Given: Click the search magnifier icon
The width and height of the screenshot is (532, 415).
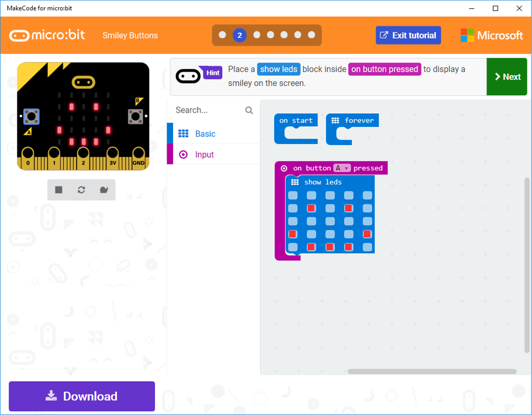Looking at the screenshot, I should point(249,110).
